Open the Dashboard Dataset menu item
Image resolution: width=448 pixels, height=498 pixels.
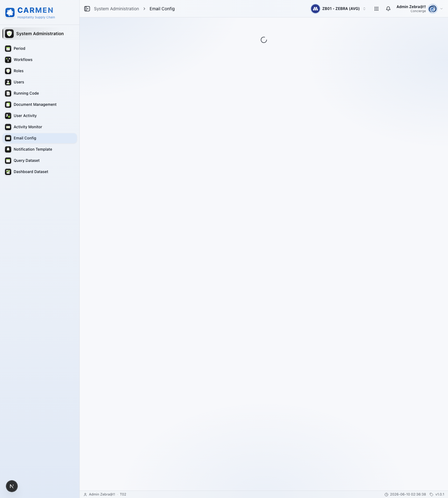[40, 172]
